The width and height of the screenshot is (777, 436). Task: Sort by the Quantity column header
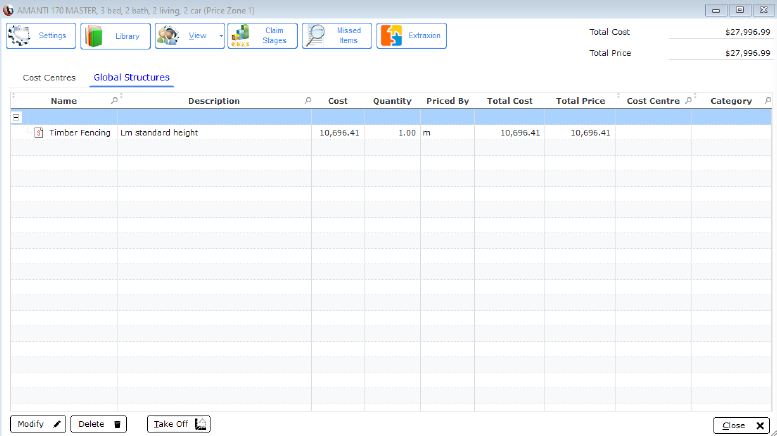(392, 101)
